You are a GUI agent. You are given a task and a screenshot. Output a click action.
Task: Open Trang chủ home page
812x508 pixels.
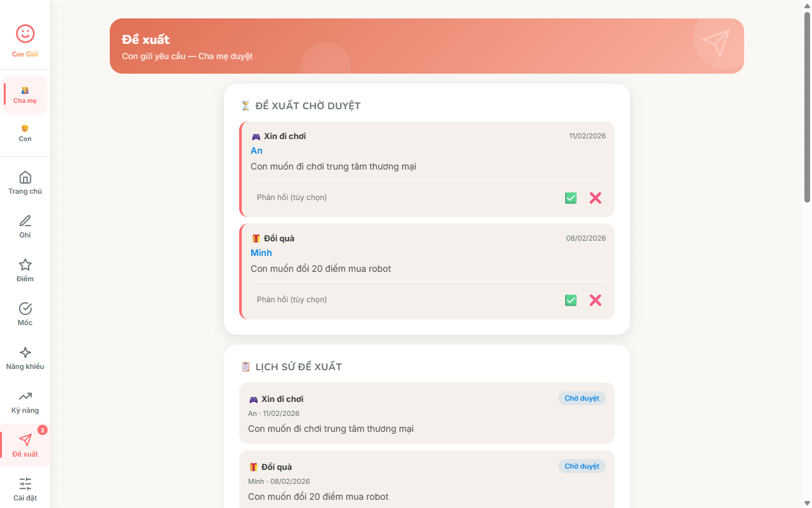[x=25, y=182]
